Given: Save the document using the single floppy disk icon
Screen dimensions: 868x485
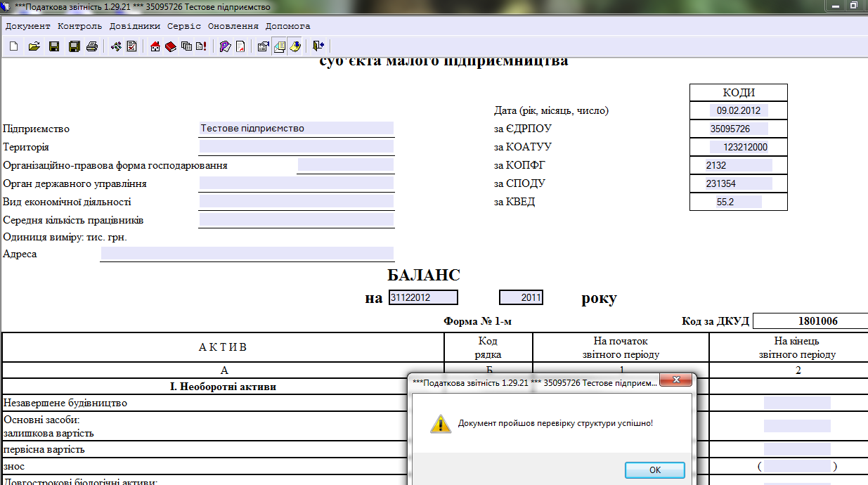Looking at the screenshot, I should click(x=53, y=46).
